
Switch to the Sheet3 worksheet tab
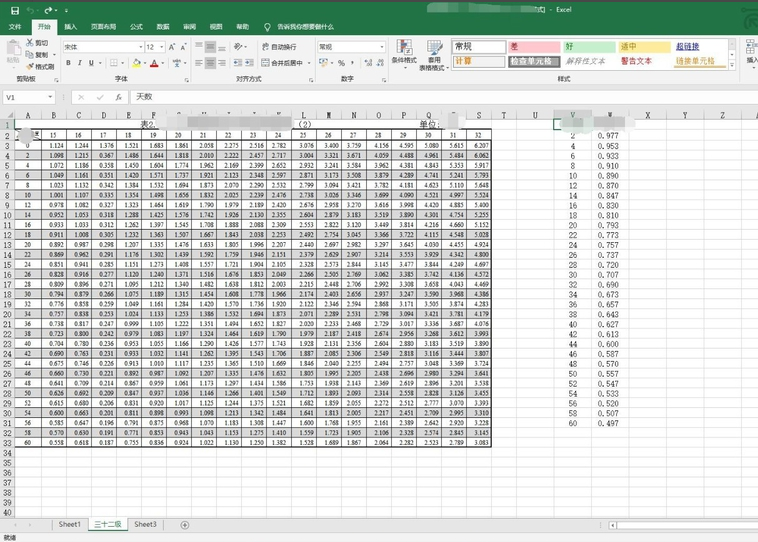(145, 524)
